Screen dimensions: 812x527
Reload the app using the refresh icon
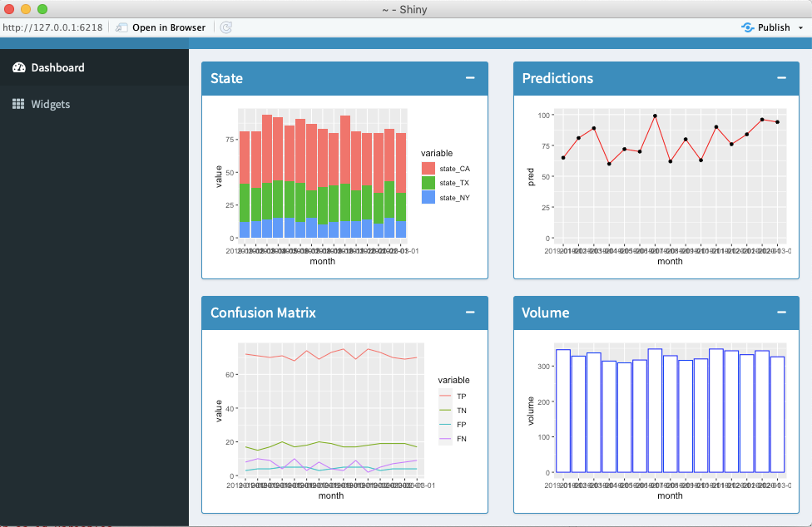coord(225,27)
